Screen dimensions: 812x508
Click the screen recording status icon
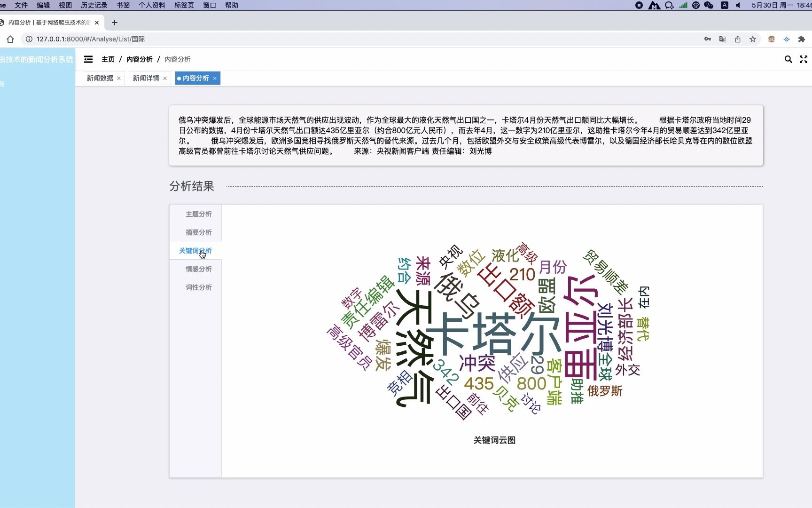coord(639,5)
